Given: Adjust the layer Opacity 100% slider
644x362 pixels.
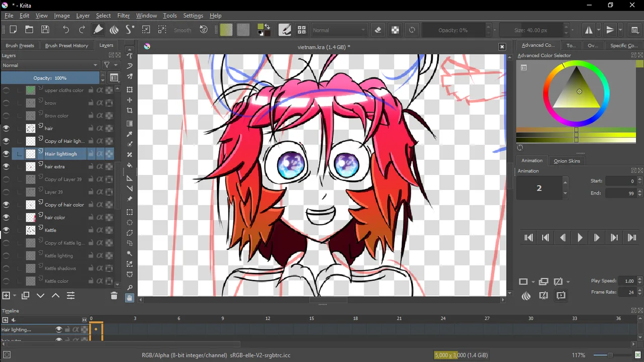Looking at the screenshot, I should point(50,78).
